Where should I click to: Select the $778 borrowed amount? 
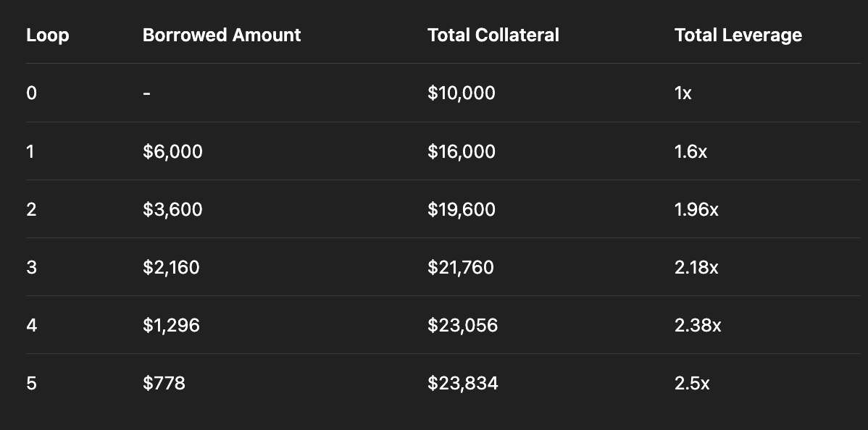click(x=164, y=383)
